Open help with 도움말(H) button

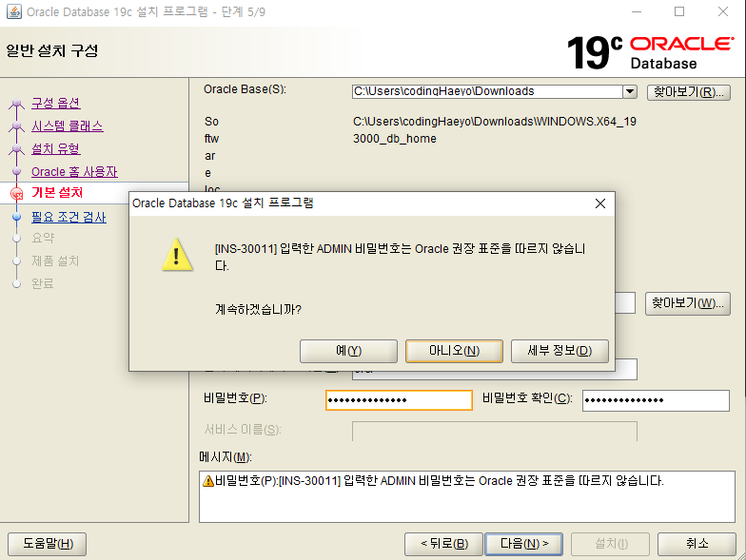(x=48, y=544)
